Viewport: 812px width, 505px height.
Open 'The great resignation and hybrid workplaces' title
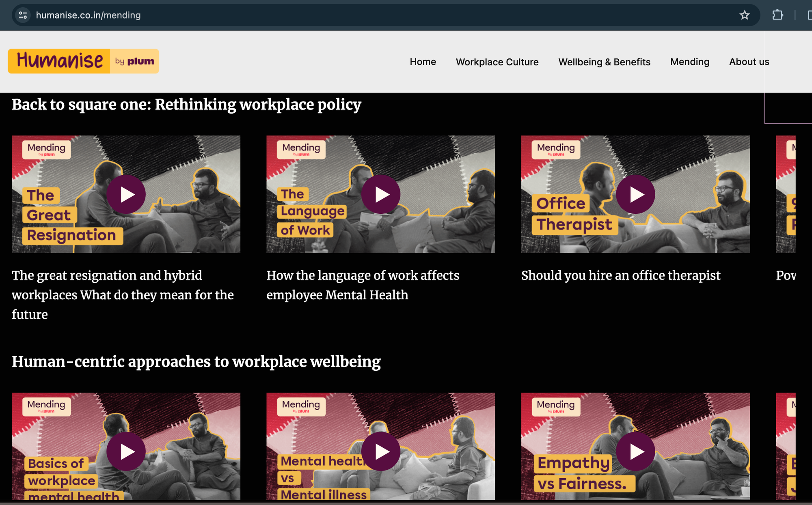tap(123, 295)
